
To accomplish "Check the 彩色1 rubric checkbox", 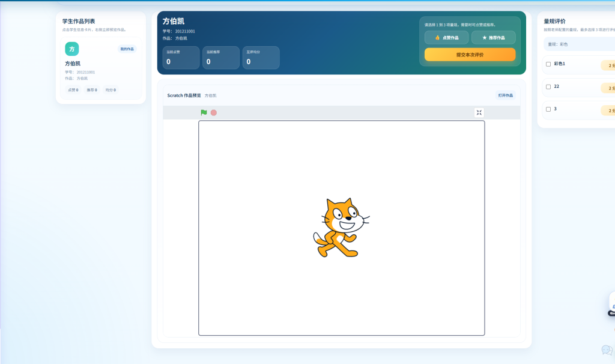I will pyautogui.click(x=548, y=64).
